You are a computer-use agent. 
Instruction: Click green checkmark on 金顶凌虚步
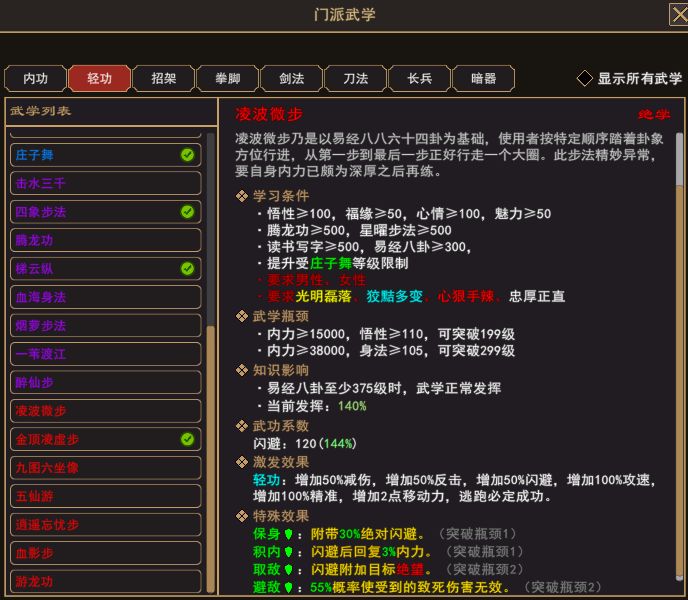187,439
